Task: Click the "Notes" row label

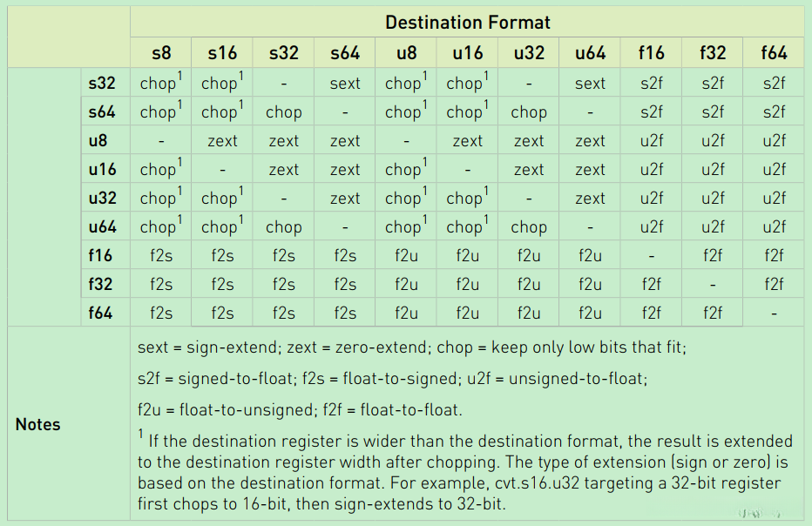Action: (x=38, y=425)
